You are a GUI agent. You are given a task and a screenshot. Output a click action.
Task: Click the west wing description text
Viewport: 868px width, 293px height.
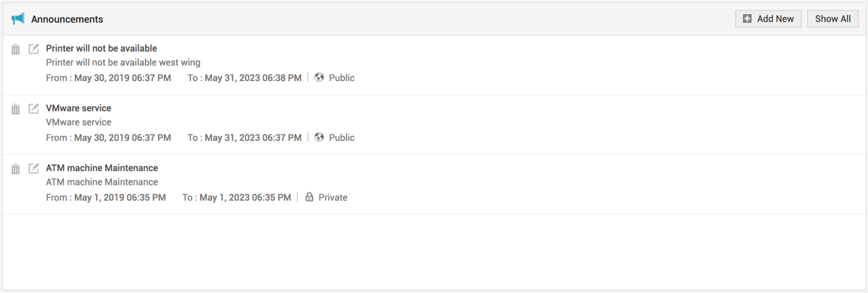(x=123, y=63)
